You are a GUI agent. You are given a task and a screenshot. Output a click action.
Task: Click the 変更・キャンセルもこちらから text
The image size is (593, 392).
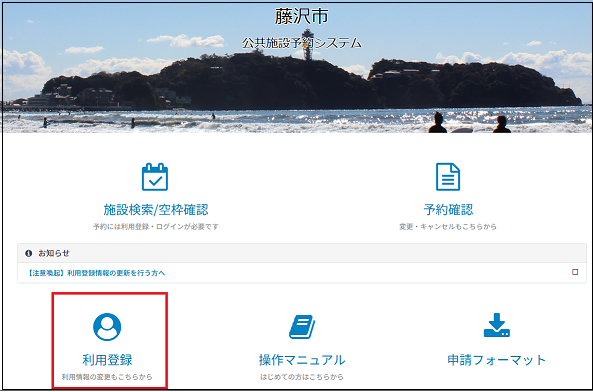(x=448, y=227)
